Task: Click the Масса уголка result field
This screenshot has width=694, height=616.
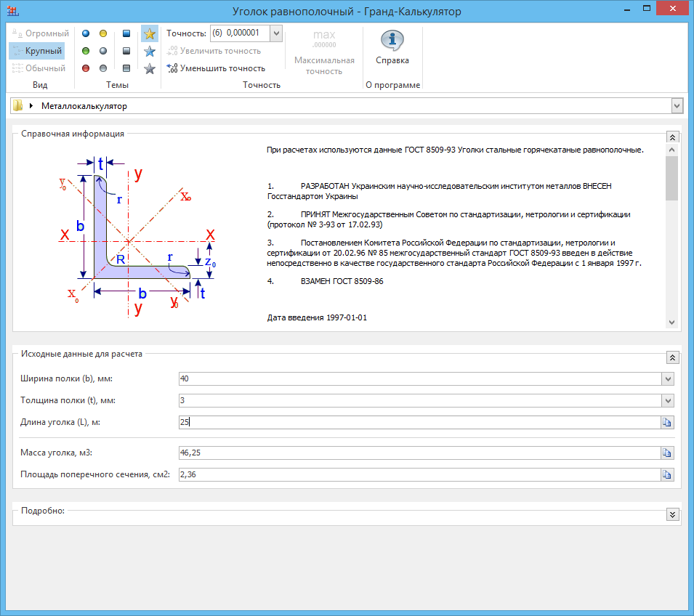Action: tap(419, 453)
